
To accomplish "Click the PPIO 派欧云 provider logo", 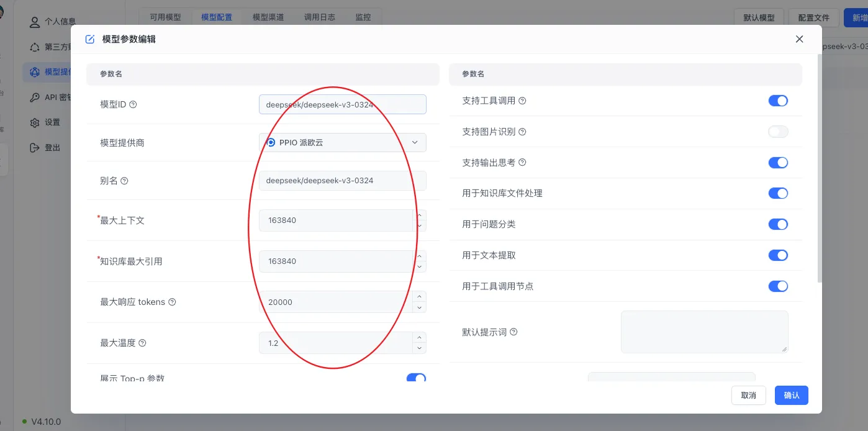I will (271, 142).
